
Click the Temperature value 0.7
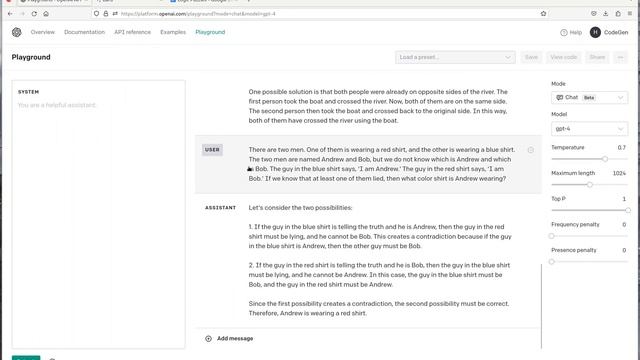(621, 147)
